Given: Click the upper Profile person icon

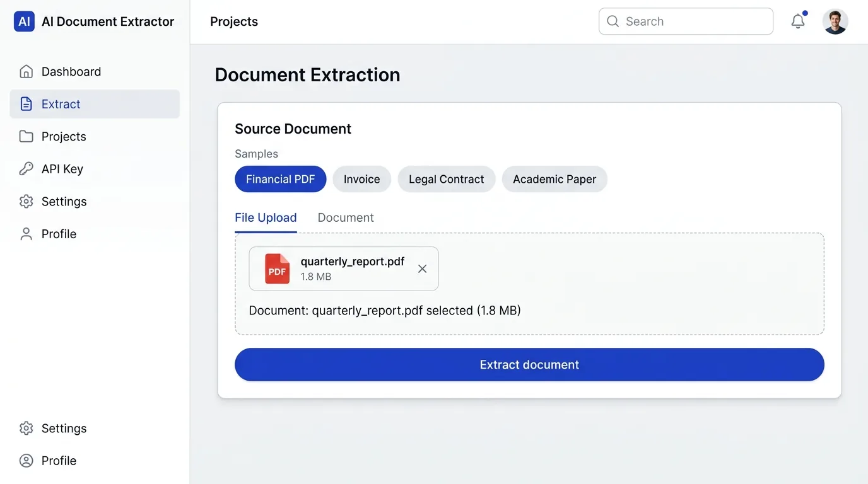Looking at the screenshot, I should coord(26,234).
